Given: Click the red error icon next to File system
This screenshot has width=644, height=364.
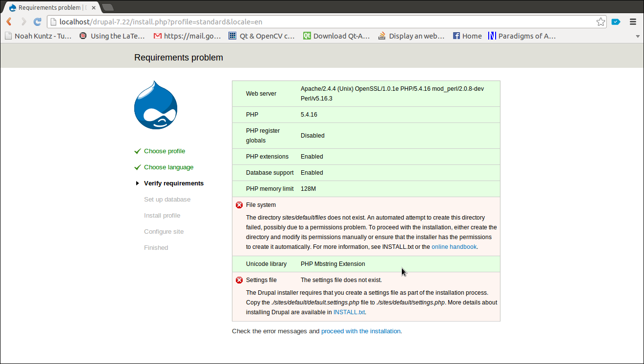Looking at the screenshot, I should click(239, 205).
